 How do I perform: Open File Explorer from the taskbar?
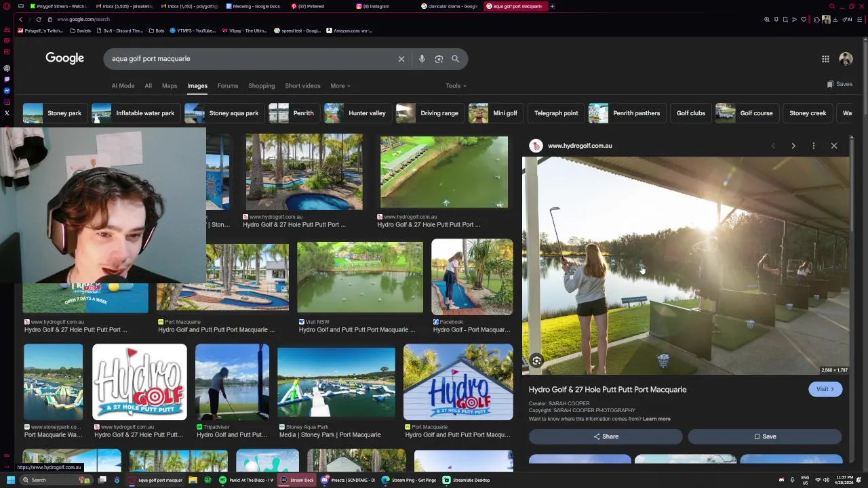pyautogui.click(x=193, y=480)
